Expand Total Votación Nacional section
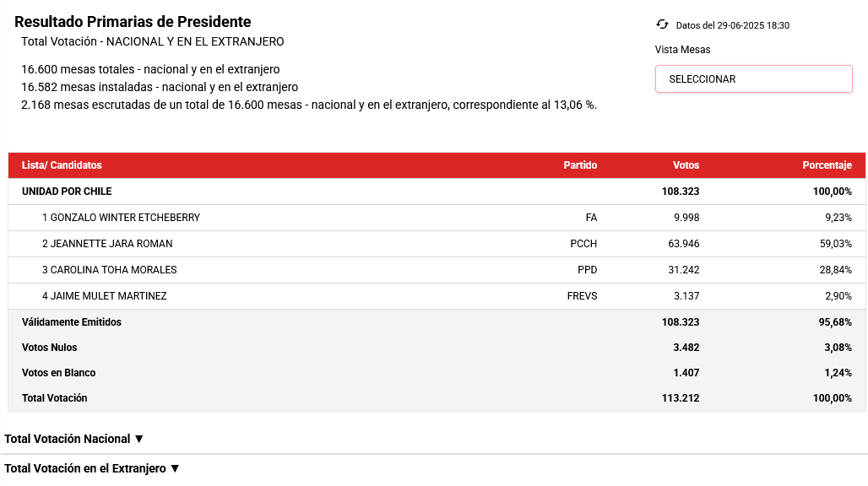868x486 pixels. (x=74, y=439)
